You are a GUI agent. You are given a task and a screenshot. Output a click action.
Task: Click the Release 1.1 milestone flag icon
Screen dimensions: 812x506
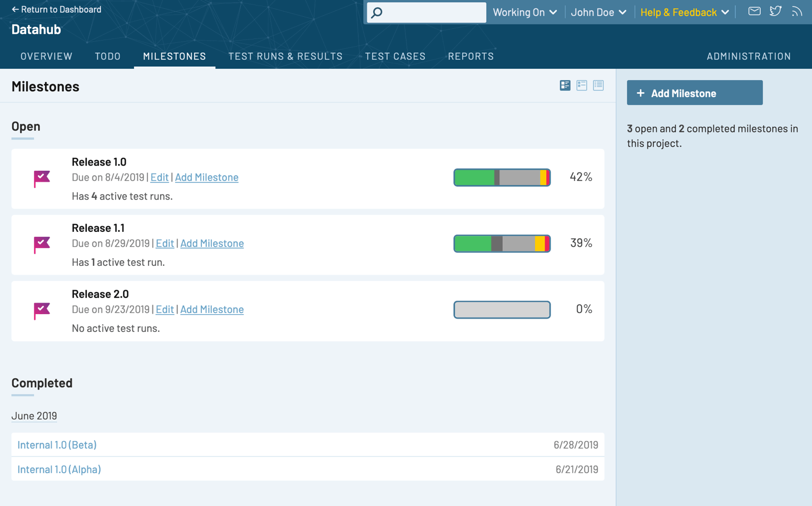[x=42, y=245]
